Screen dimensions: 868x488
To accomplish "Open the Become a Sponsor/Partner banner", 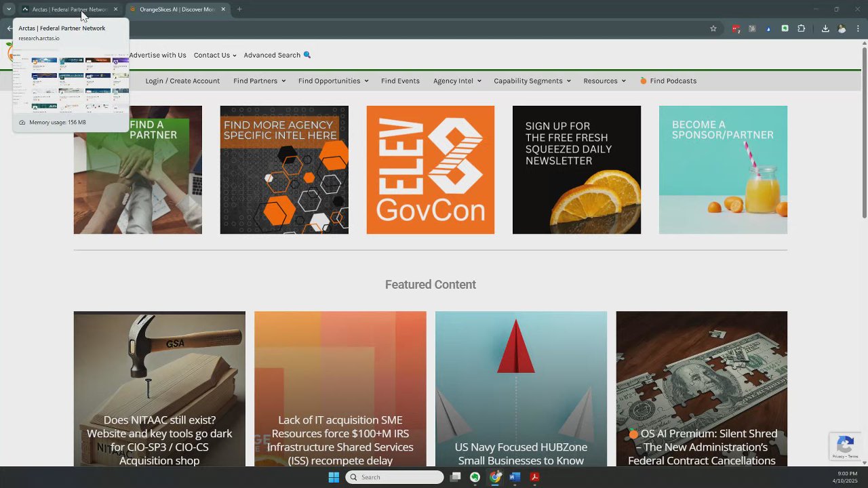I will (x=723, y=169).
